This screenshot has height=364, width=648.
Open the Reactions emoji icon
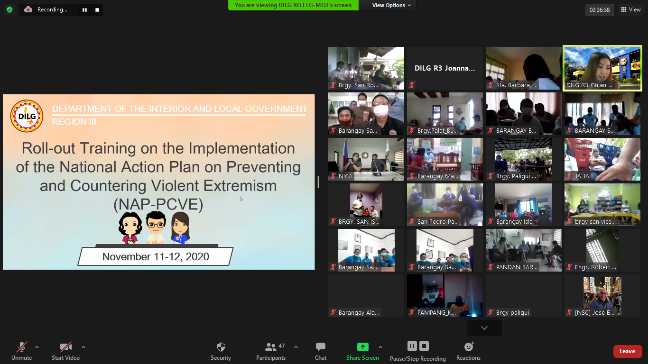pos(469,347)
